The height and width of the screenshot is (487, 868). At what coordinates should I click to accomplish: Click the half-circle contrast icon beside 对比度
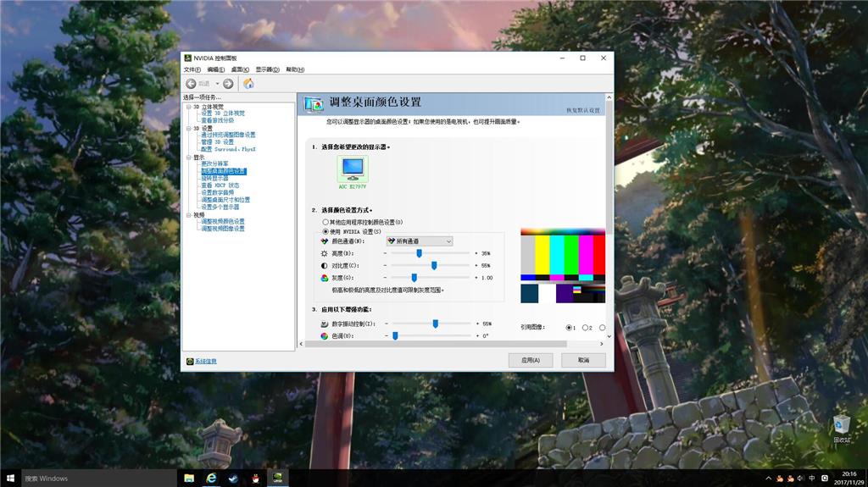[325, 266]
